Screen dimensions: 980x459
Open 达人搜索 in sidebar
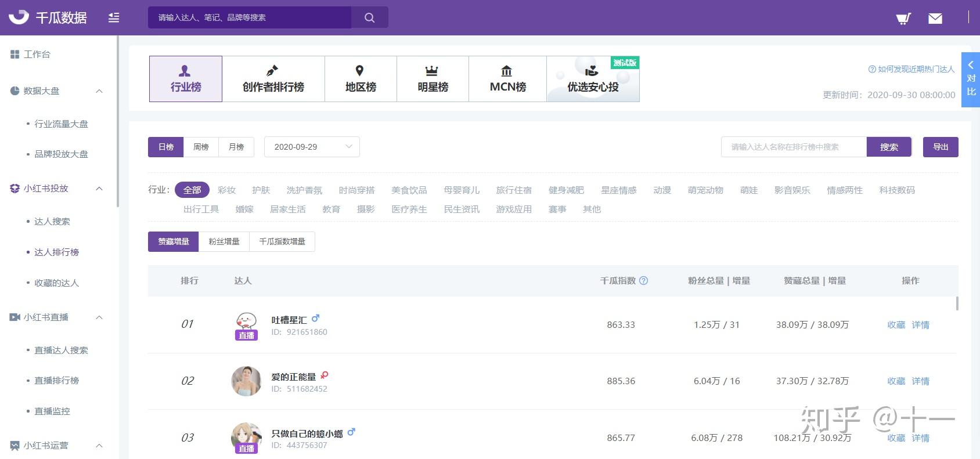pos(52,221)
